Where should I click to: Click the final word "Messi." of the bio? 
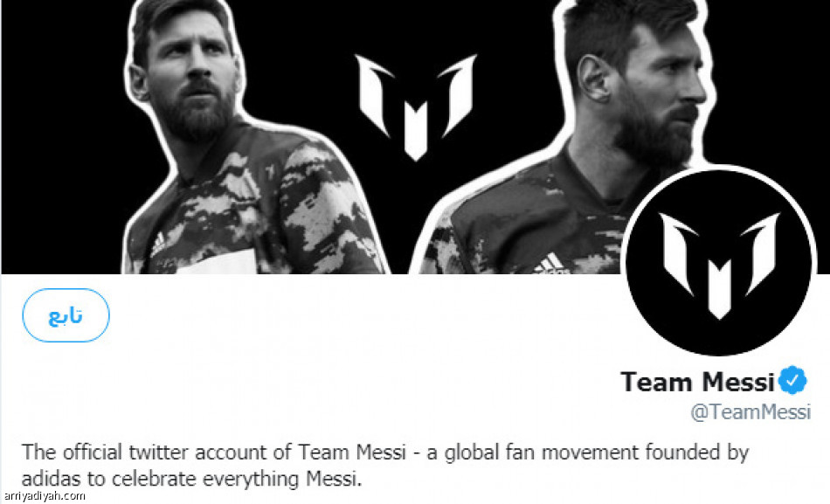334,480
